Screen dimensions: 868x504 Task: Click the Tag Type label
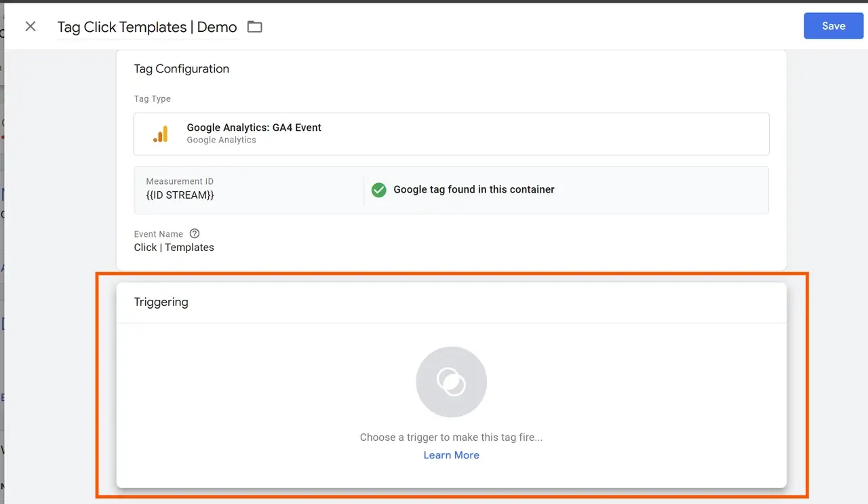pos(153,99)
